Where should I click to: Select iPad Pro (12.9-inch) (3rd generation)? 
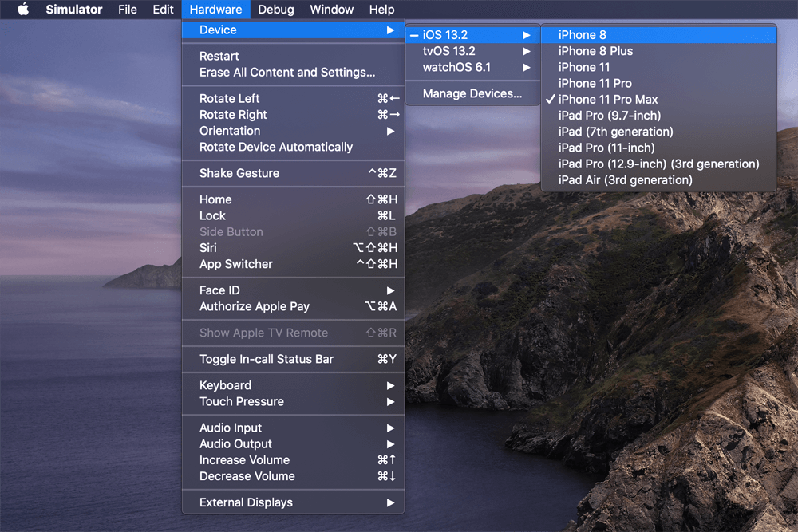[x=658, y=164]
